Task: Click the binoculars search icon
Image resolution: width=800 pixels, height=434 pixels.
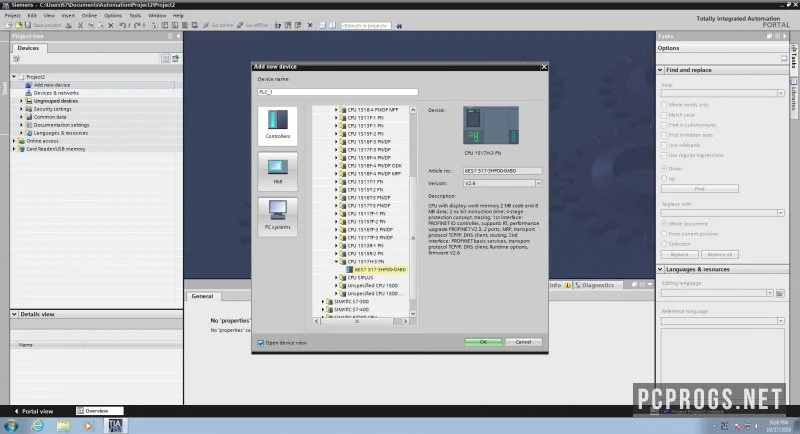Action: [399, 25]
